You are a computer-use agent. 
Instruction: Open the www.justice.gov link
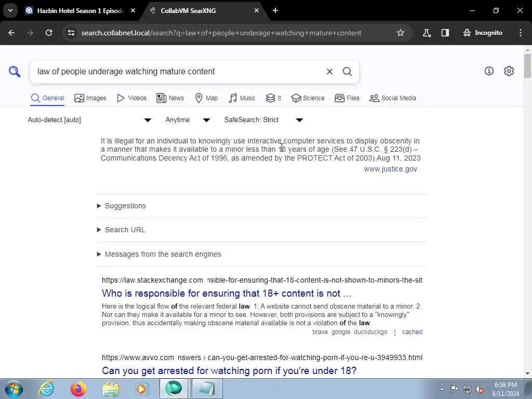click(x=391, y=169)
